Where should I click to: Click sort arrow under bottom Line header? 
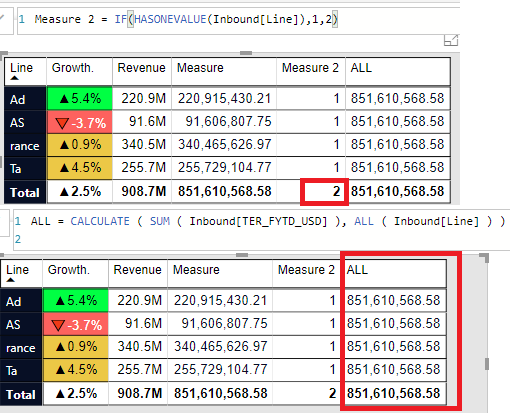point(10,280)
